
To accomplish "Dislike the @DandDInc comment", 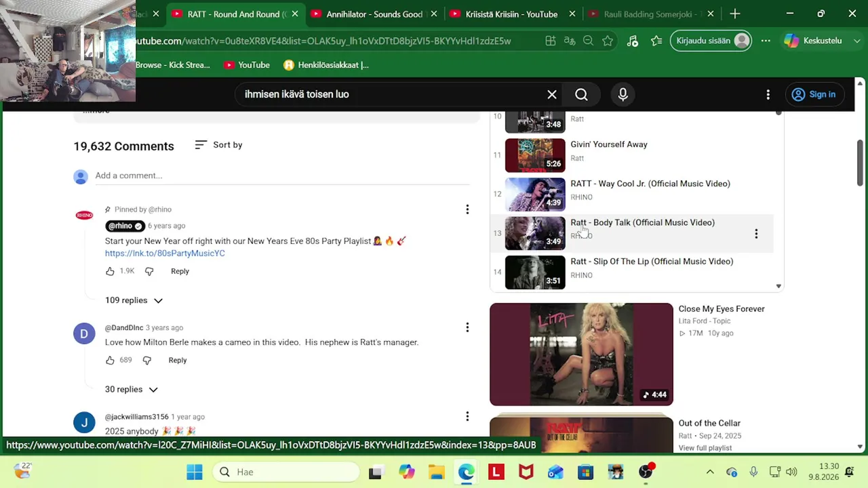I will coord(147,360).
